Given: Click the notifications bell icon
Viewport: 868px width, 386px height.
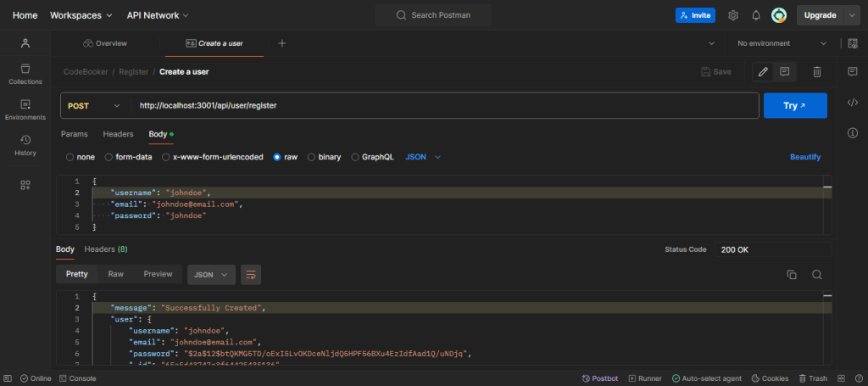Looking at the screenshot, I should pyautogui.click(x=755, y=15).
